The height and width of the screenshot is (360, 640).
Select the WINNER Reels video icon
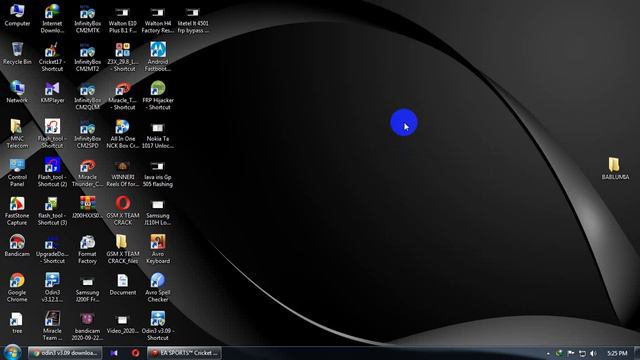point(122,172)
